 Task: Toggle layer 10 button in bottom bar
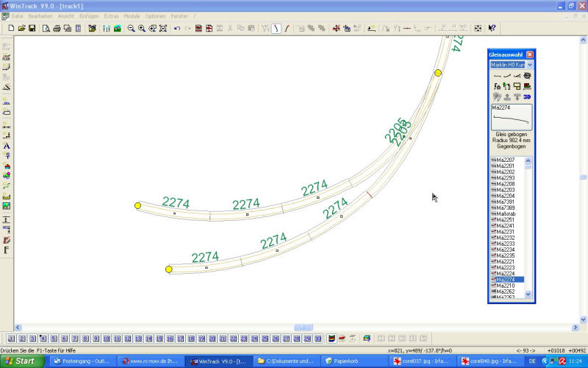[x=107, y=339]
